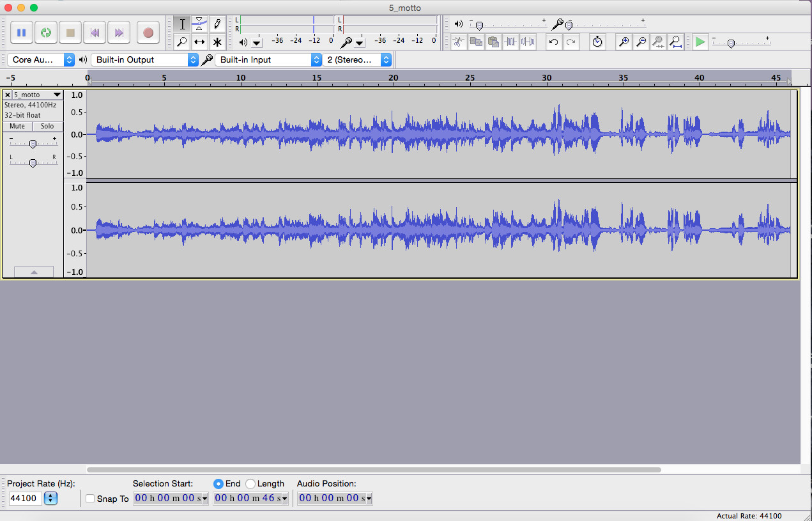Screen dimensions: 812x521
Task: Click the Paste clipboard icon
Action: tap(493, 42)
